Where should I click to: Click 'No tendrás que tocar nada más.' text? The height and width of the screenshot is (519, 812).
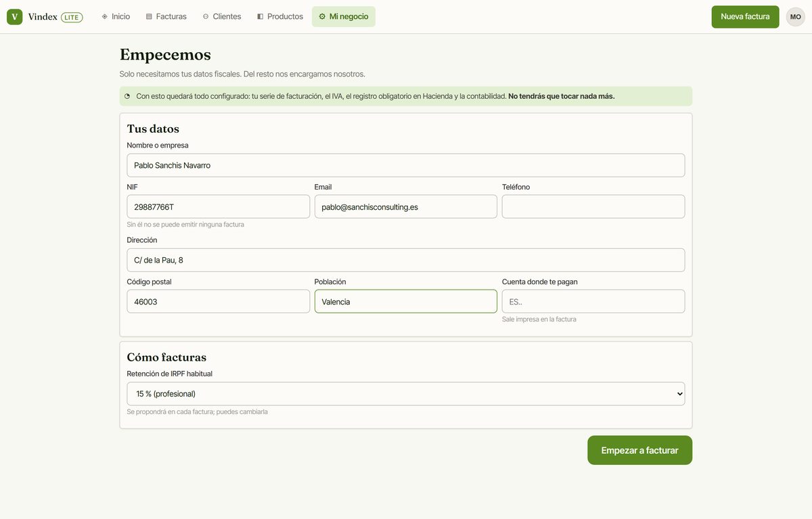[562, 96]
